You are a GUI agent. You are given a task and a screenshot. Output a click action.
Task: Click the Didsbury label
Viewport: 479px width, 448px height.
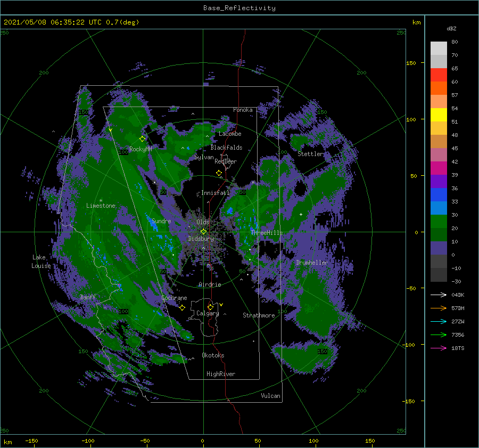point(201,239)
